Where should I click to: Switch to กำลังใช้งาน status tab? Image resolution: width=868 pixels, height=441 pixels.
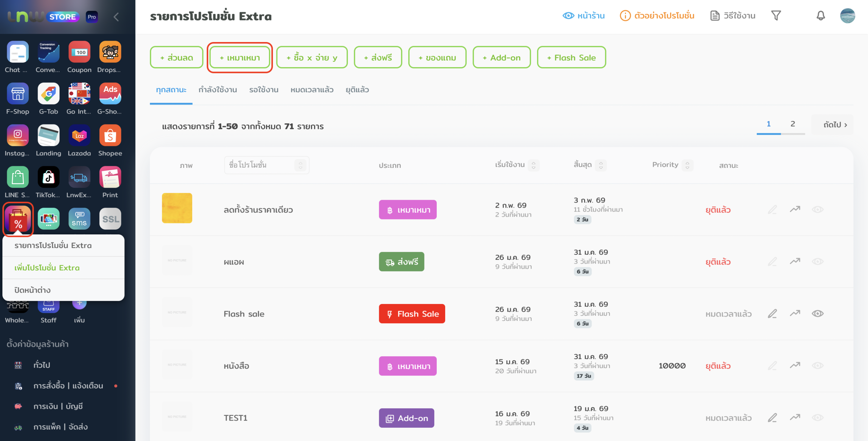pyautogui.click(x=217, y=90)
